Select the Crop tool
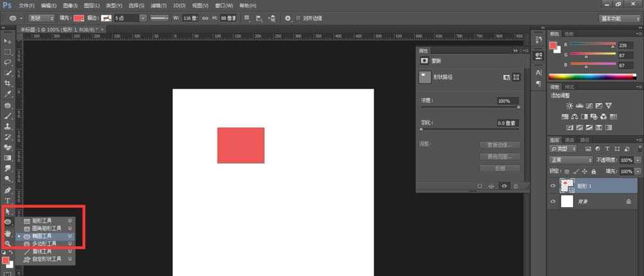The width and height of the screenshot is (644, 276). 8,83
